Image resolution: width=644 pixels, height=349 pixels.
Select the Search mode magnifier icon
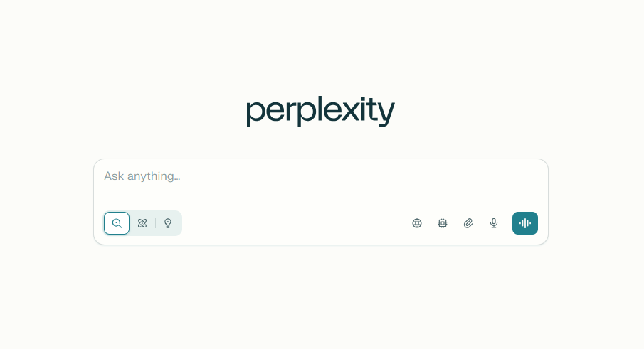(x=117, y=223)
